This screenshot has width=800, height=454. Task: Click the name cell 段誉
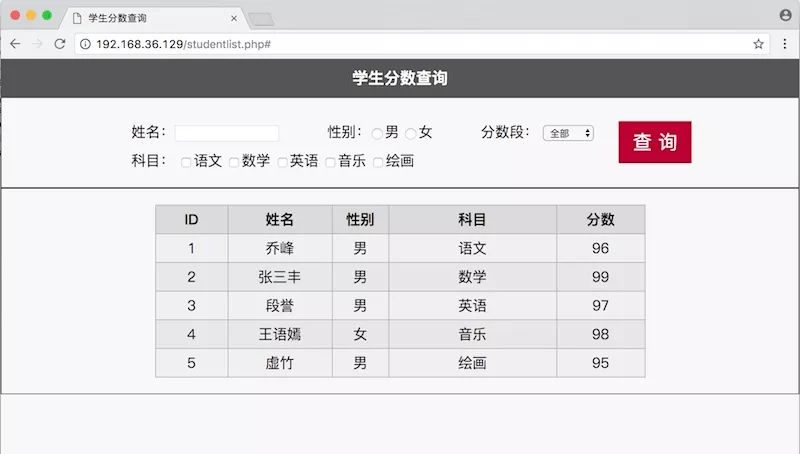280,306
